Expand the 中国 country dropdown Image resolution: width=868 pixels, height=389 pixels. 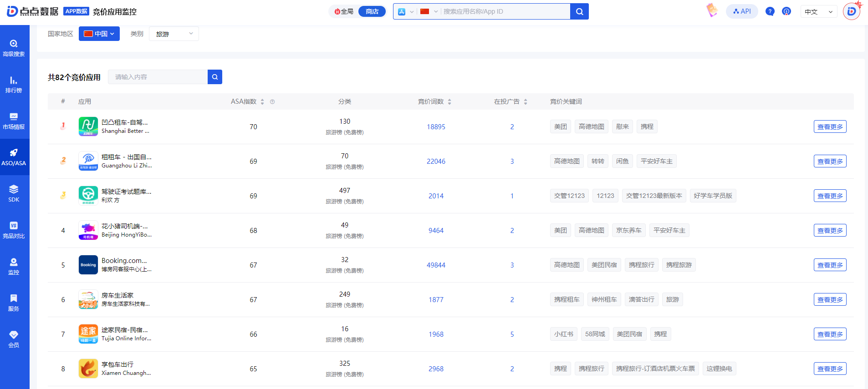[99, 34]
